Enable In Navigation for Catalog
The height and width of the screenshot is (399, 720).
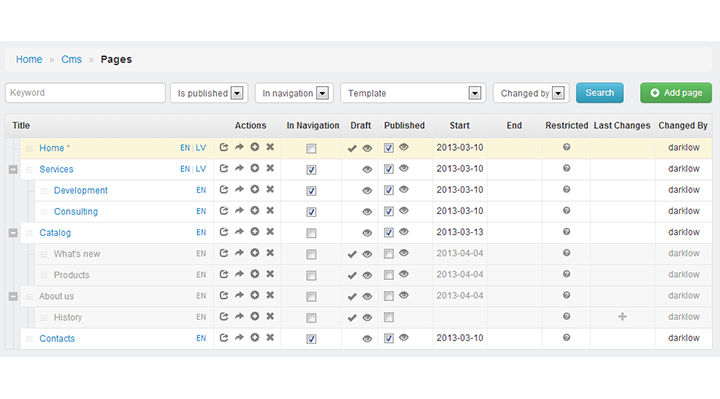pos(311,233)
